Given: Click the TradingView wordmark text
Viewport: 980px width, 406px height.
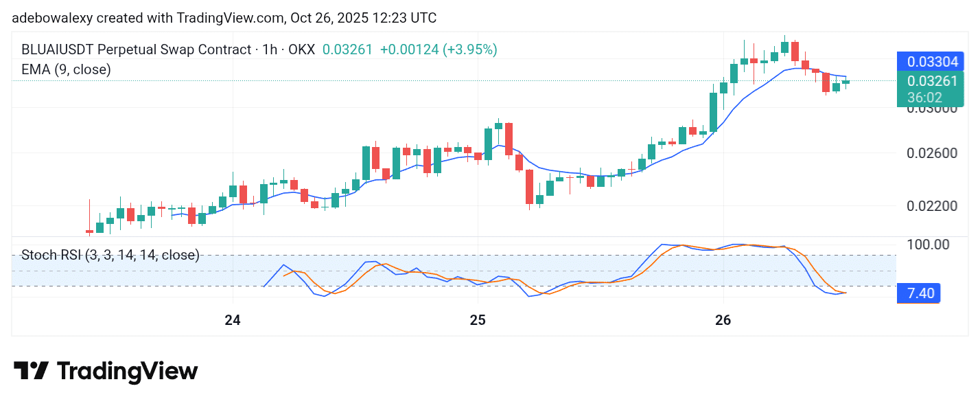Looking at the screenshot, I should [128, 372].
